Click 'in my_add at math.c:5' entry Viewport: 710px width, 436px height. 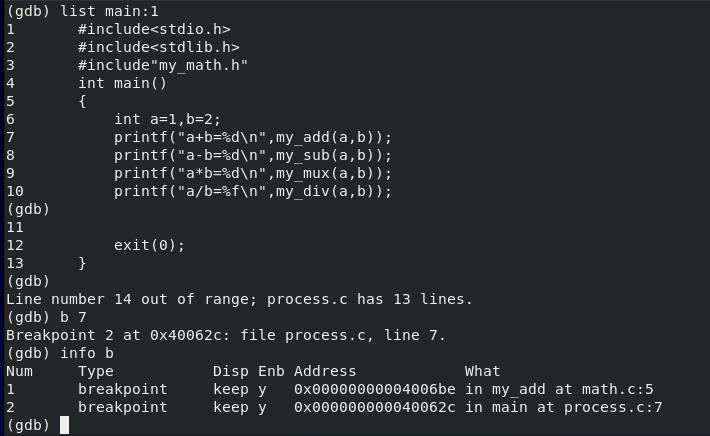559,389
